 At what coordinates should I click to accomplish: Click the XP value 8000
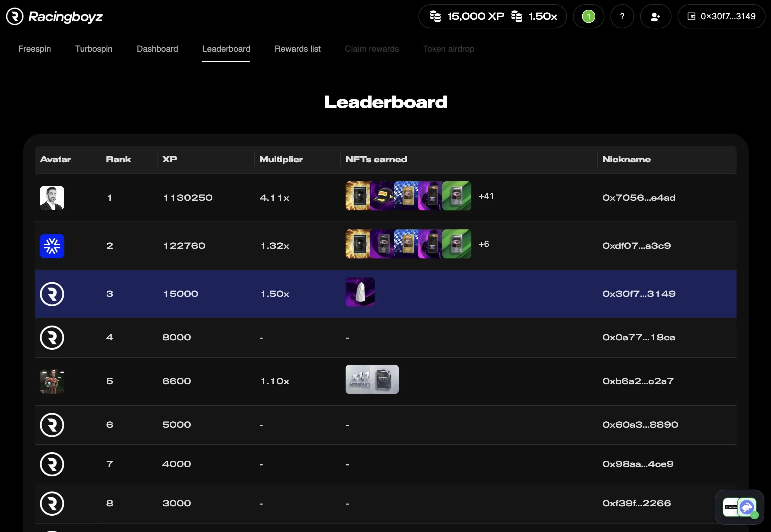[176, 337]
